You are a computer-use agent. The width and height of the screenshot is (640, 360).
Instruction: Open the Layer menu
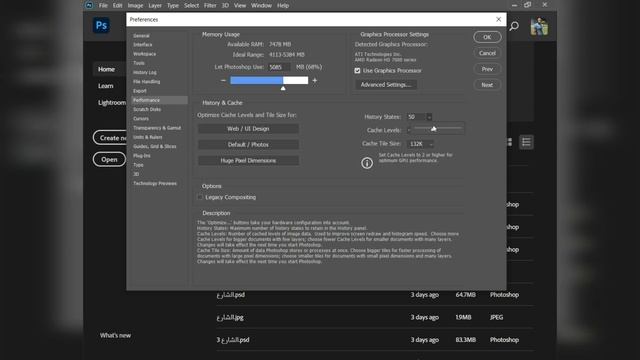tap(155, 5)
